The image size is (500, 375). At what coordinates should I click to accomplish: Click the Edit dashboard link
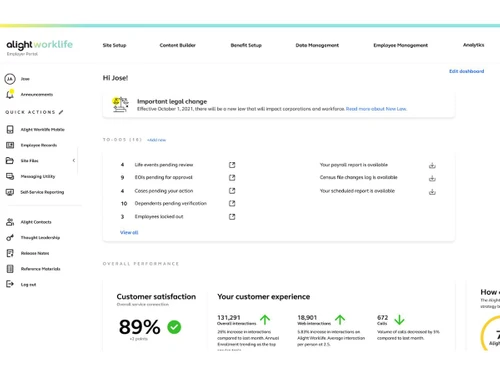[x=466, y=71]
